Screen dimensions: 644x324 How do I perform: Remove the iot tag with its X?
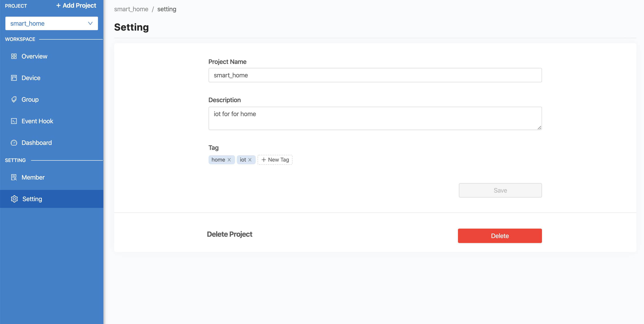pos(250,160)
